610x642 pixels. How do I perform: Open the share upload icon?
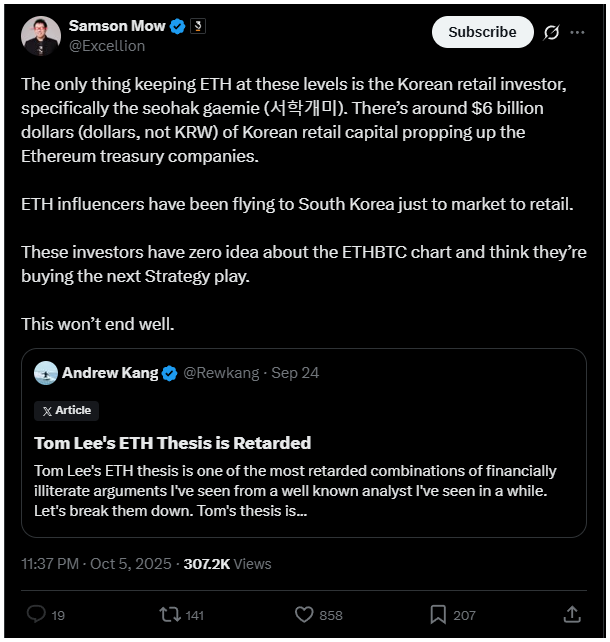[572, 614]
